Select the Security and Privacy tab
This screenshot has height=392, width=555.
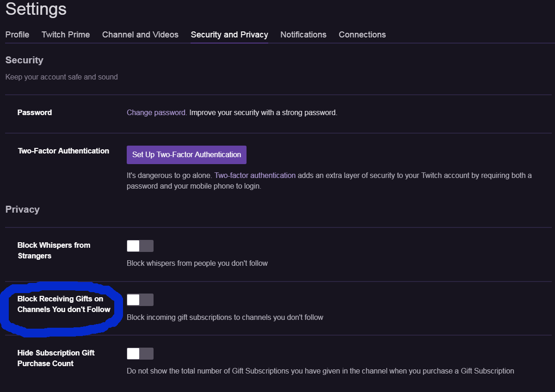[229, 35]
